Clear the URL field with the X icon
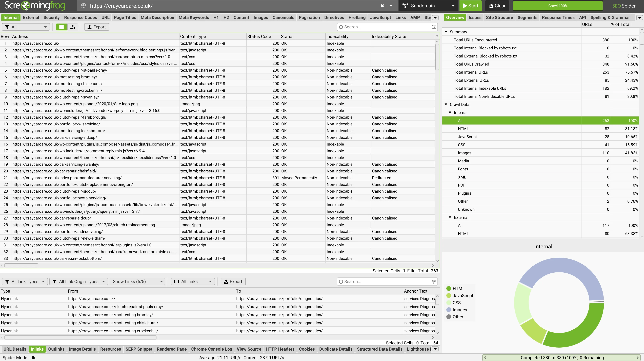Screen dimensions: 644x361 pyautogui.click(x=382, y=6)
